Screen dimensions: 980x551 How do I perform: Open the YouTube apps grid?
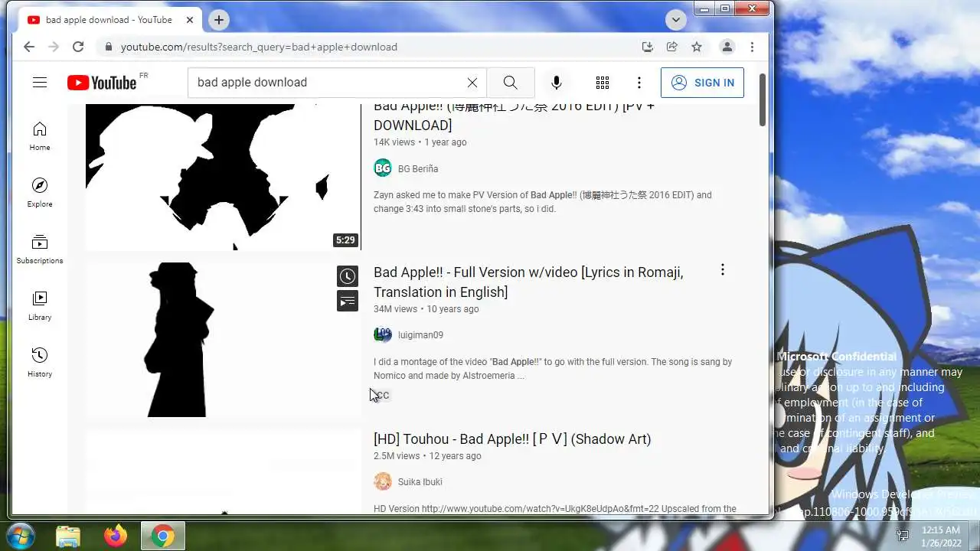(x=603, y=83)
